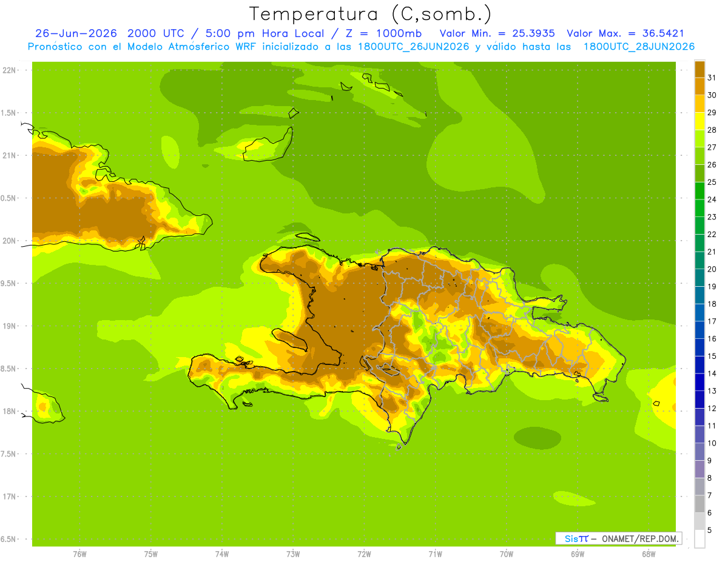Click the "9" color scale label
728x562 pixels.
click(710, 461)
